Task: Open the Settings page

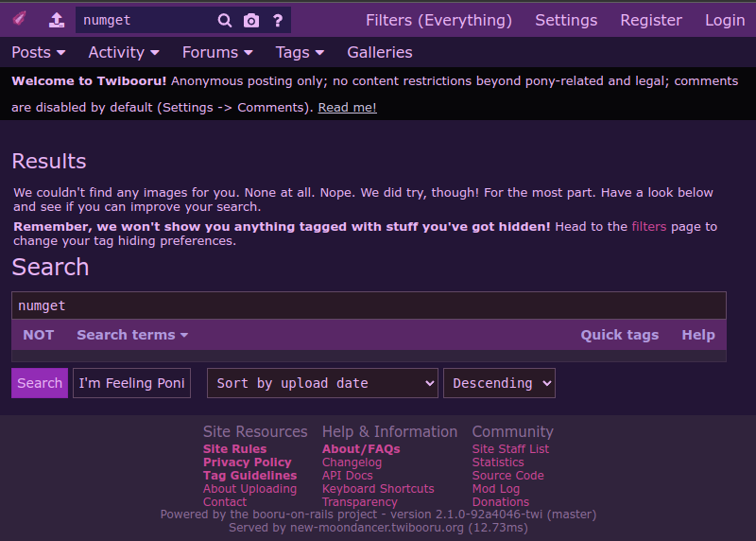Action: point(566,20)
